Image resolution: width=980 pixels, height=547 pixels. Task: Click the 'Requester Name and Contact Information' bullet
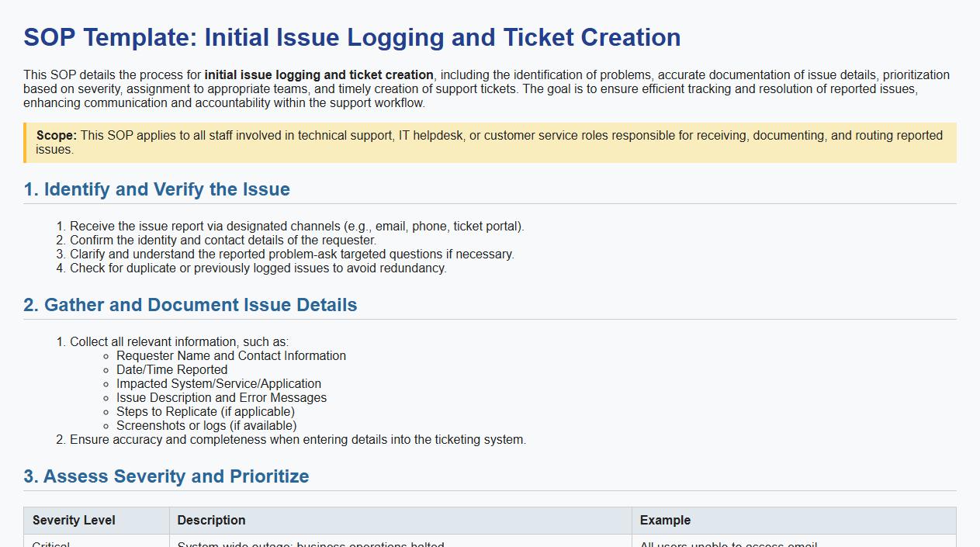click(231, 356)
